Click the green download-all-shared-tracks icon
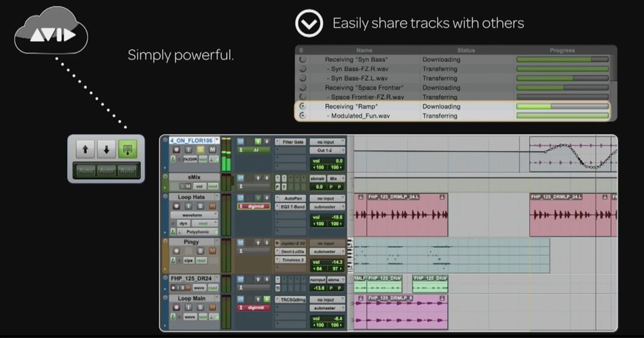Viewport: 644px width, 338px height. (127, 150)
